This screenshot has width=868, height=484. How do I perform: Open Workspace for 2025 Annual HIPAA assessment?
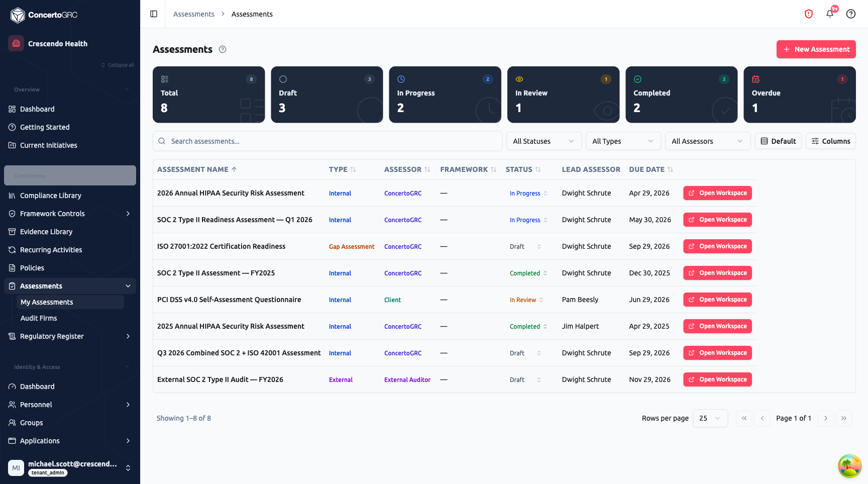(x=717, y=326)
